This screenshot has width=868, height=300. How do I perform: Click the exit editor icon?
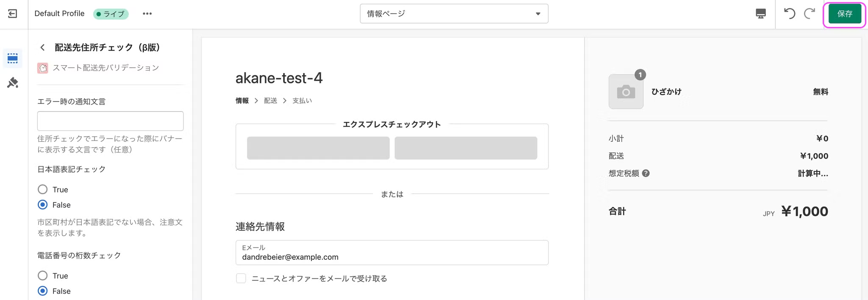(x=13, y=14)
